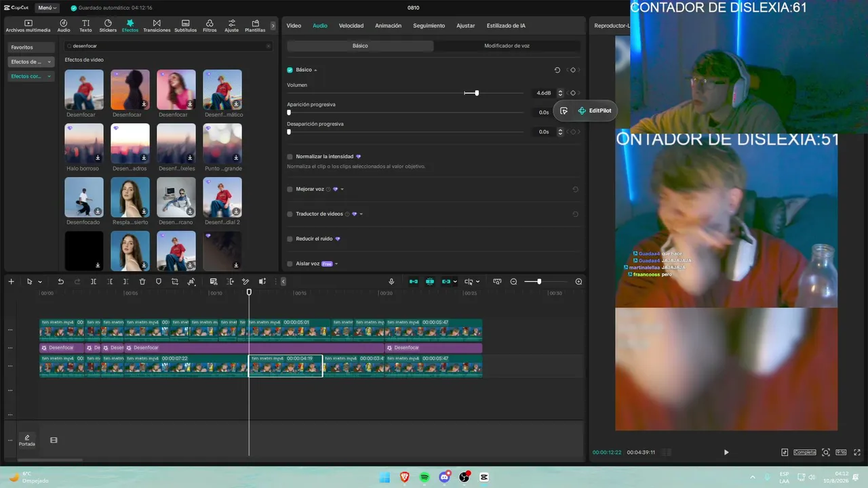Viewport: 868px width, 488px height.
Task: Expand the Aislar voz options arrow
Action: 336,264
